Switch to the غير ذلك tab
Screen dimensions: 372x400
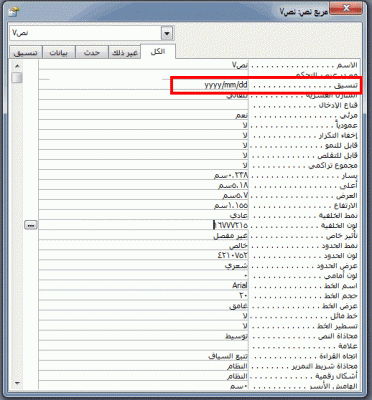[x=125, y=53]
